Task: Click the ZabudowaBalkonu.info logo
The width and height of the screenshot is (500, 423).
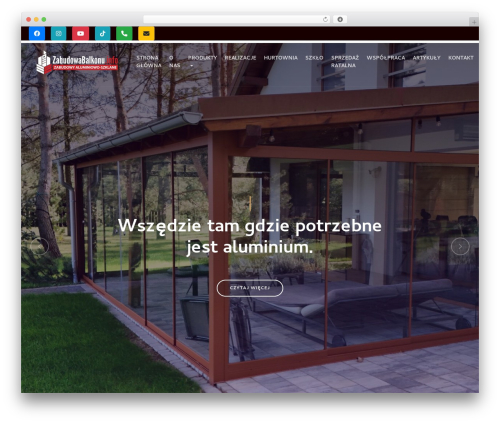Action: point(77,62)
